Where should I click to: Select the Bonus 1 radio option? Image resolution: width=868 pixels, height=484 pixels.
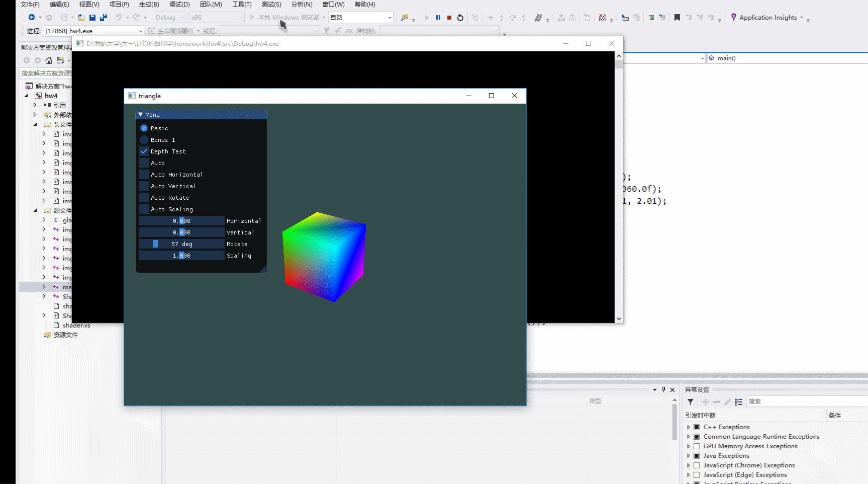point(144,140)
